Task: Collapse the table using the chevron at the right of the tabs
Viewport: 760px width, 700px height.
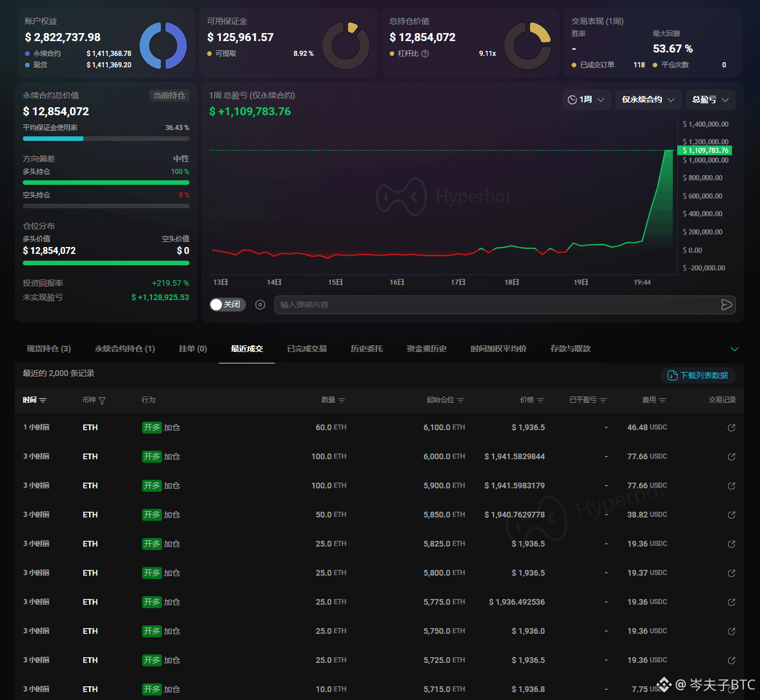Action: (x=735, y=349)
